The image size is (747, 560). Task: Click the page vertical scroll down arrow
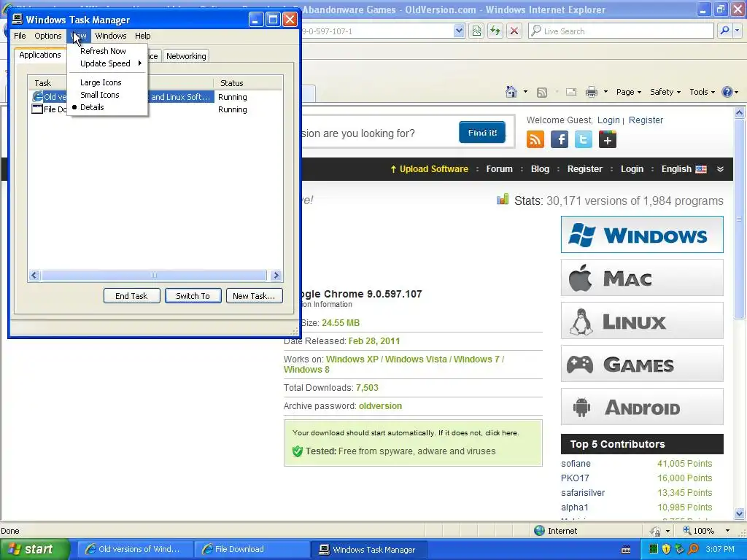pyautogui.click(x=740, y=514)
